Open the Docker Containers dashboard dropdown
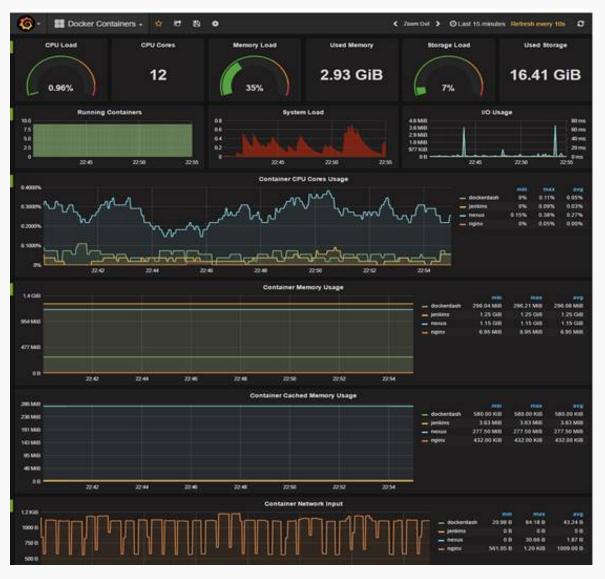 (98, 24)
